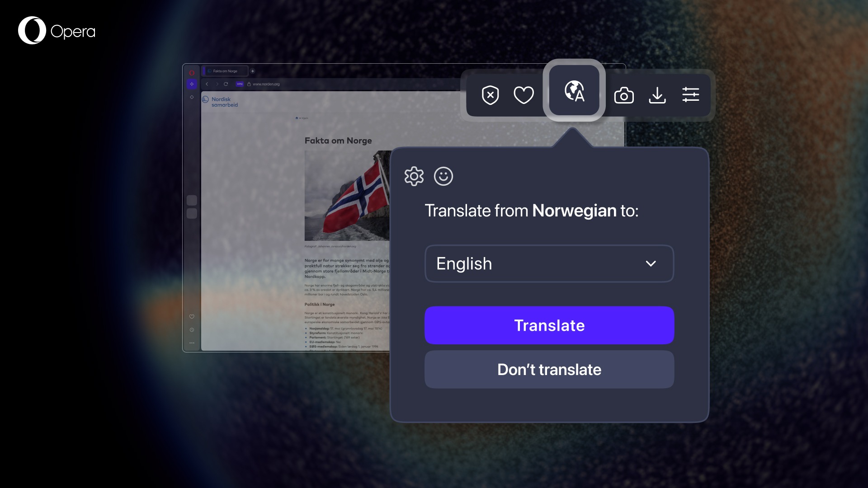Expand the English language dropdown

(548, 263)
